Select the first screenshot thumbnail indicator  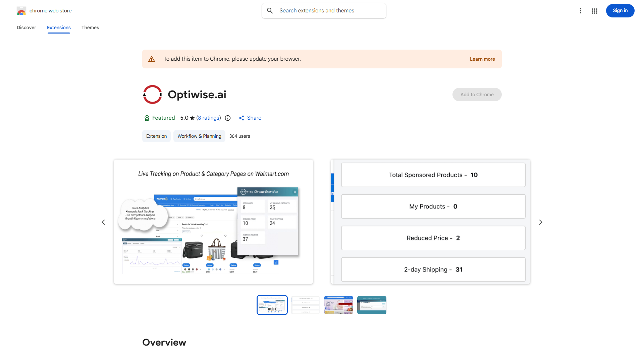tap(272, 305)
